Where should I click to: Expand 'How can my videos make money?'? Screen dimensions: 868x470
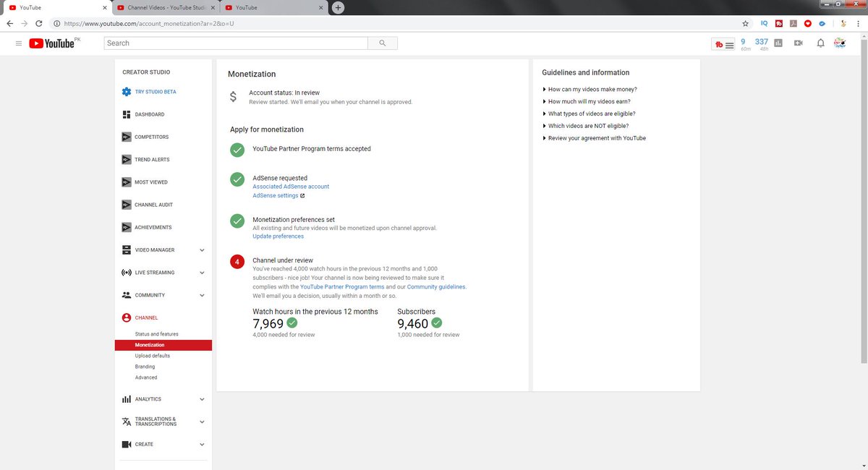click(590, 90)
